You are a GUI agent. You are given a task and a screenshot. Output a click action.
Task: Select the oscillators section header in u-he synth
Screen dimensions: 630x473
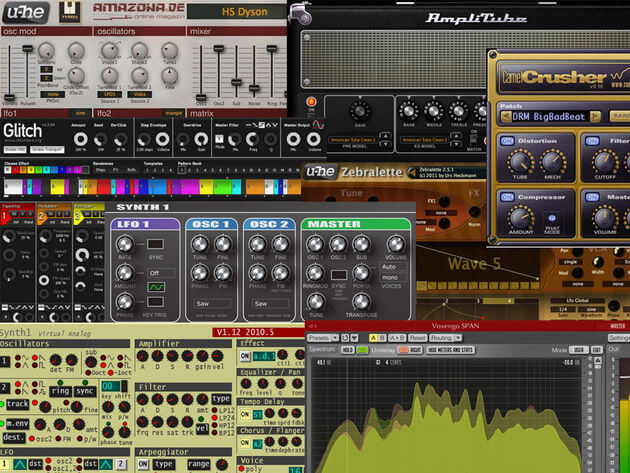(139, 31)
